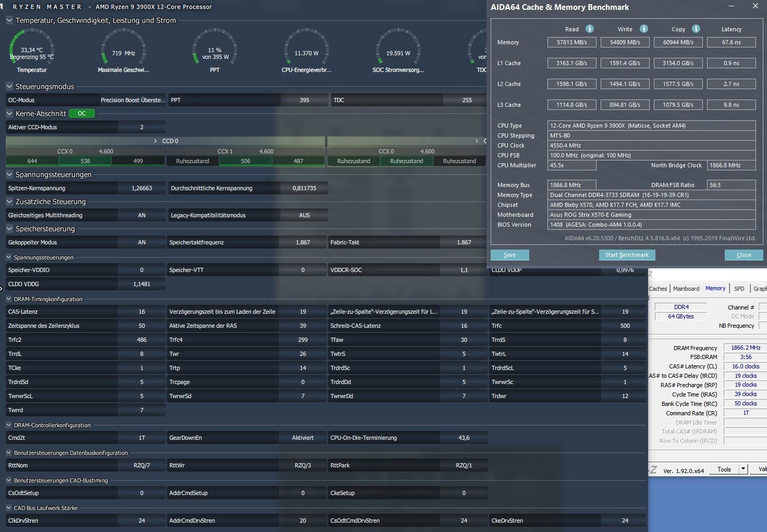Click the DRAM Frequency 1866.2 MHz value in CPU-Z
Screen dimensions: 767x532
coord(746,348)
